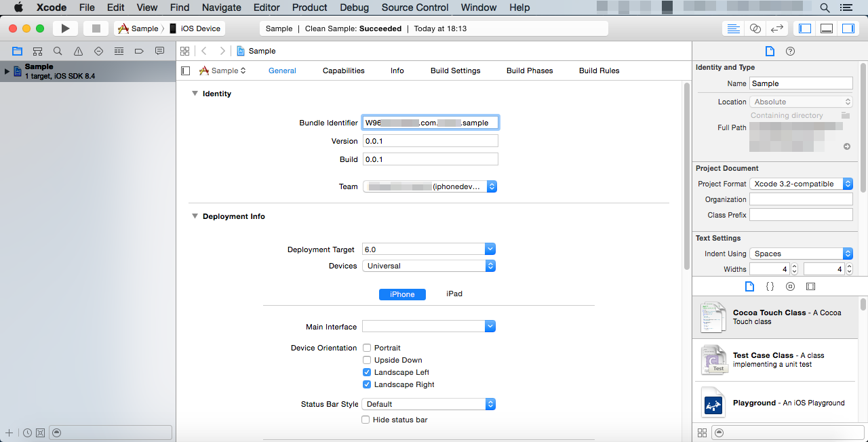Open the Report navigator
Viewport: 868px width, 442px height.
(159, 51)
